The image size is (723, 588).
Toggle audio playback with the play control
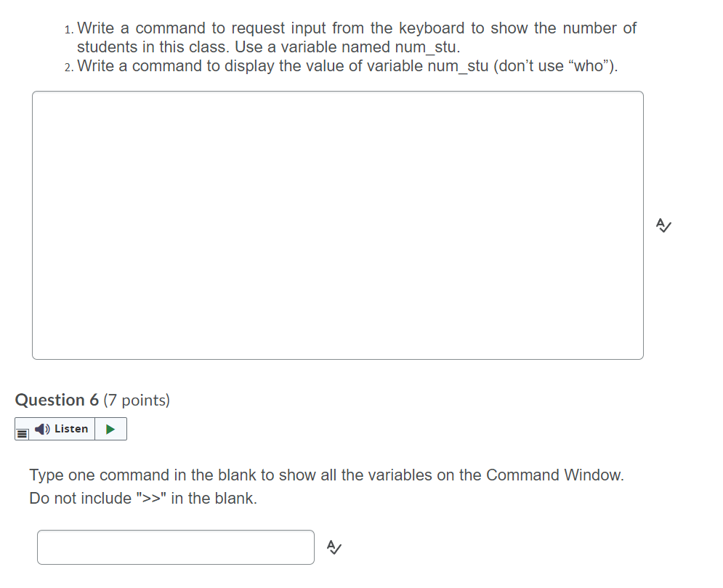pyautogui.click(x=110, y=429)
